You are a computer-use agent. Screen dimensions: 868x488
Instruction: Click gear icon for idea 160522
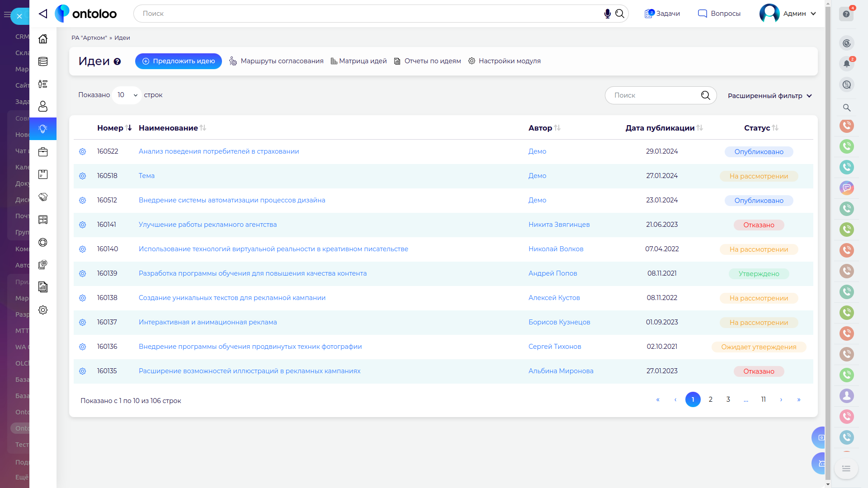(82, 151)
